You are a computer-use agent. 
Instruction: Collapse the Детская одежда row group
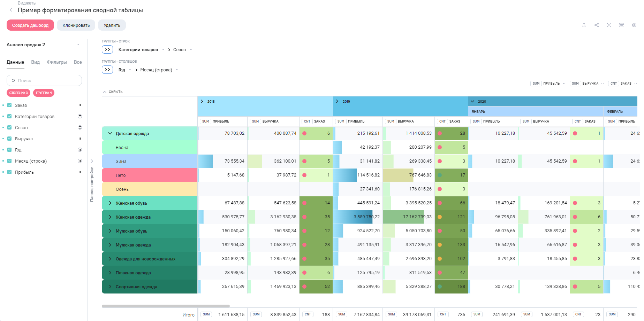pyautogui.click(x=110, y=133)
